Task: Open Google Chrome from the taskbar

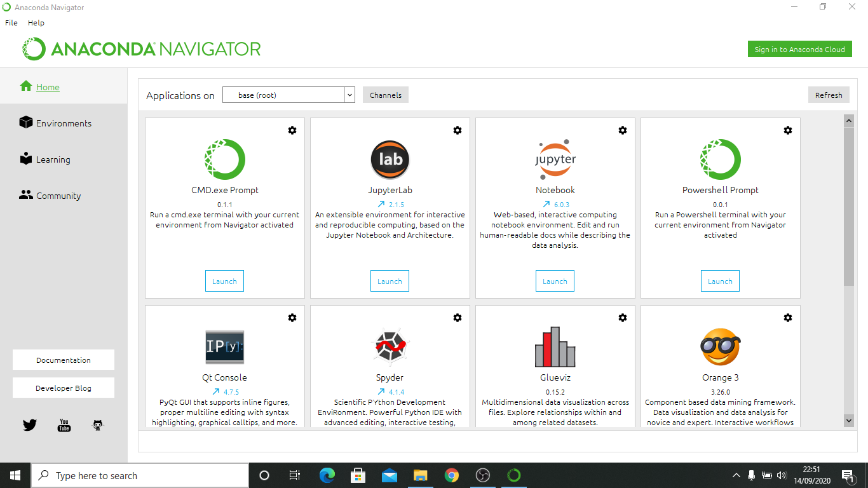Action: [452, 475]
